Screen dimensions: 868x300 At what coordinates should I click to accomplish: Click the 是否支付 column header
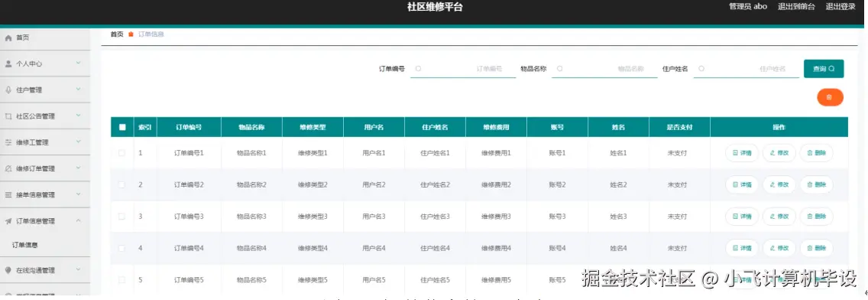click(x=680, y=127)
